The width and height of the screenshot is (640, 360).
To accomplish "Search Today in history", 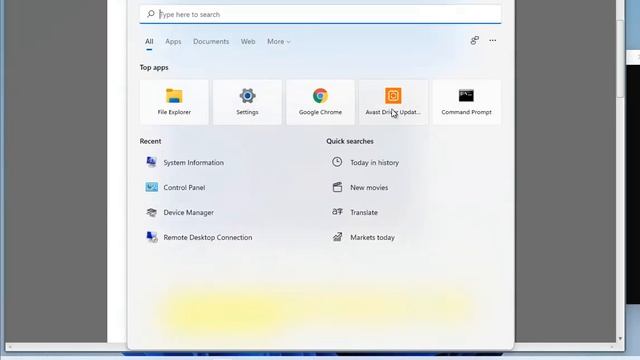I will coord(374,162).
